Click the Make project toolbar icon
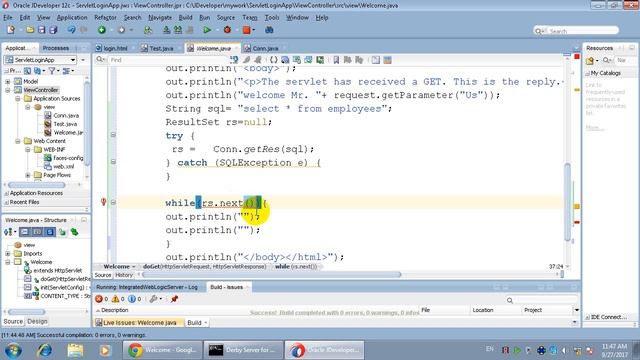The image size is (640, 360). click(166, 30)
